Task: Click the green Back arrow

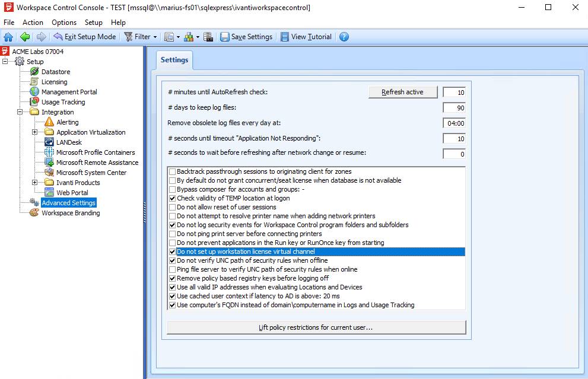Action: pyautogui.click(x=25, y=37)
